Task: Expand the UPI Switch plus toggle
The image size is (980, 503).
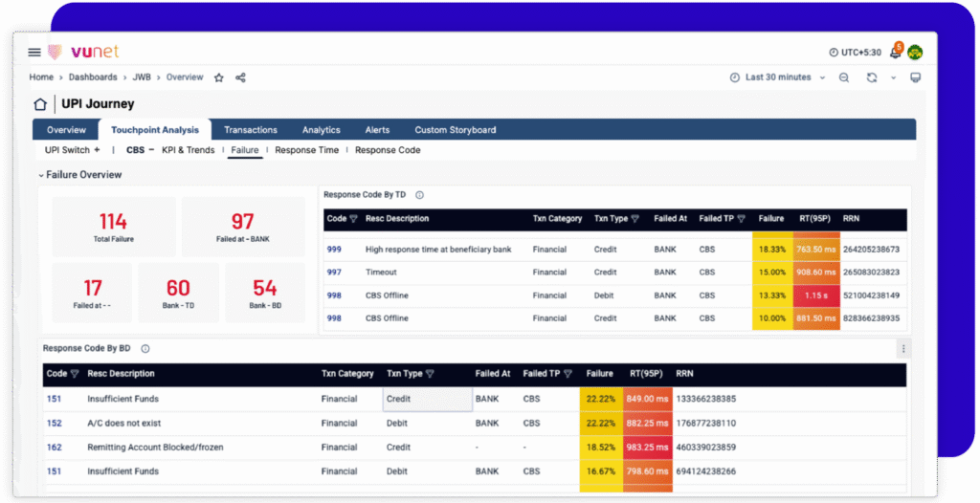Action: [97, 150]
